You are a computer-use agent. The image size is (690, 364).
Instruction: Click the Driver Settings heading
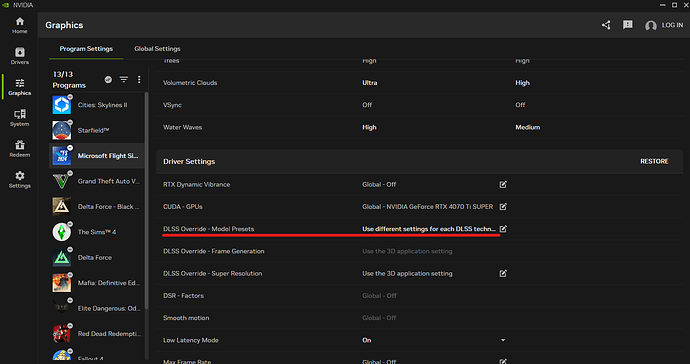pos(189,162)
